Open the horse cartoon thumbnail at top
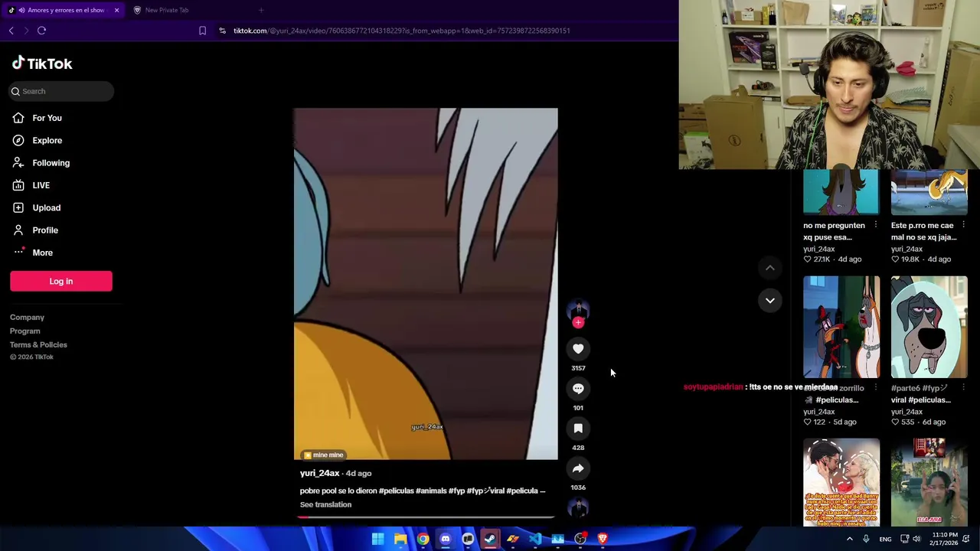The height and width of the screenshot is (551, 980). (841, 192)
